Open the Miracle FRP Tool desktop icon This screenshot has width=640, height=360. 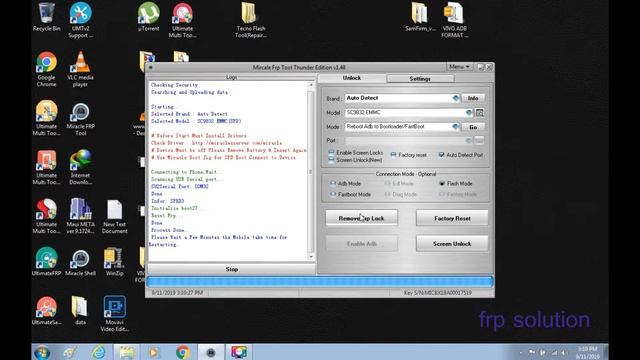click(x=80, y=119)
